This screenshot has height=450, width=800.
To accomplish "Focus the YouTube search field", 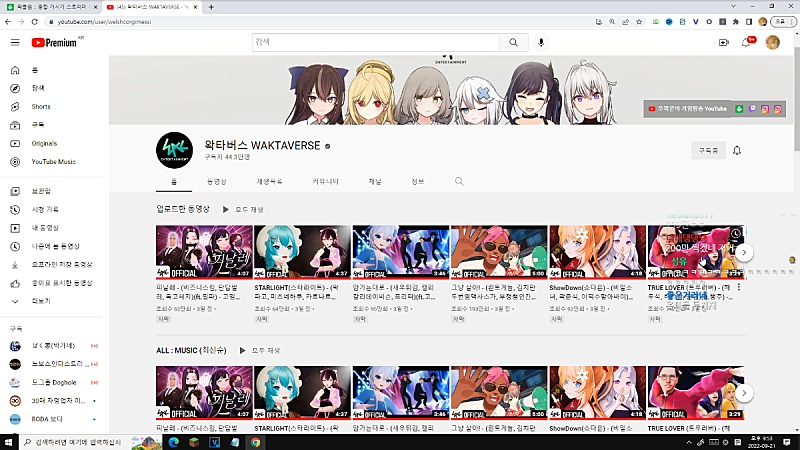I will (376, 42).
